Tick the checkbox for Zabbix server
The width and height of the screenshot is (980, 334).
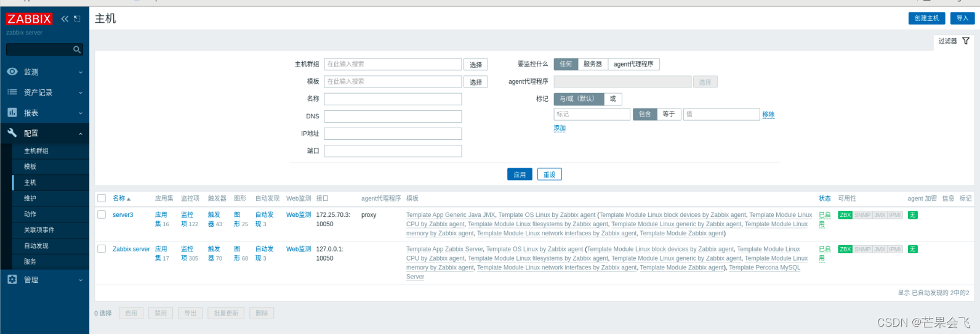102,249
